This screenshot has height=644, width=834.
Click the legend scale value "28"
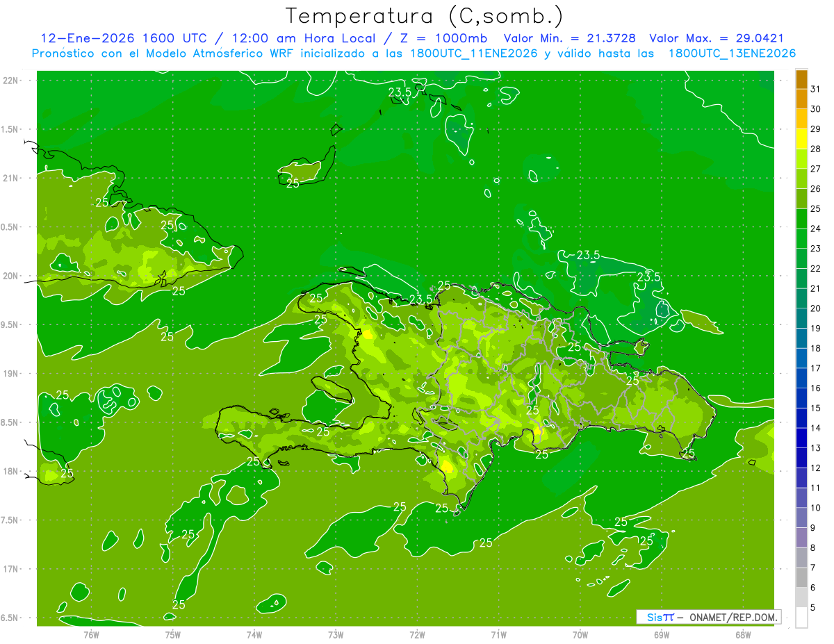click(815, 149)
